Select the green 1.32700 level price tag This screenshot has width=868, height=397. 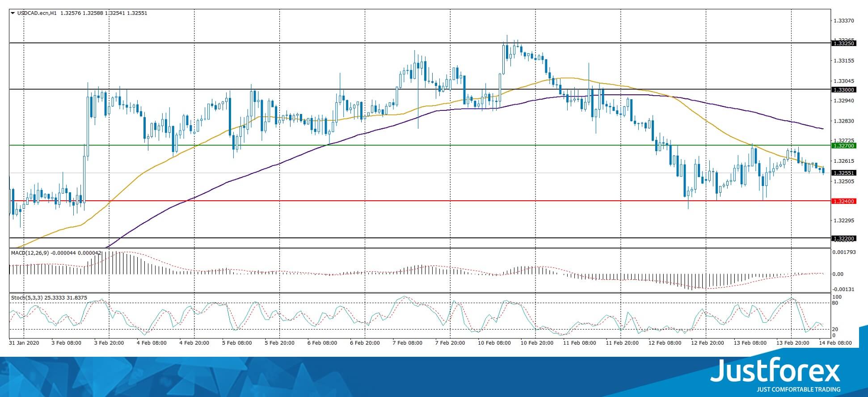[844, 146]
